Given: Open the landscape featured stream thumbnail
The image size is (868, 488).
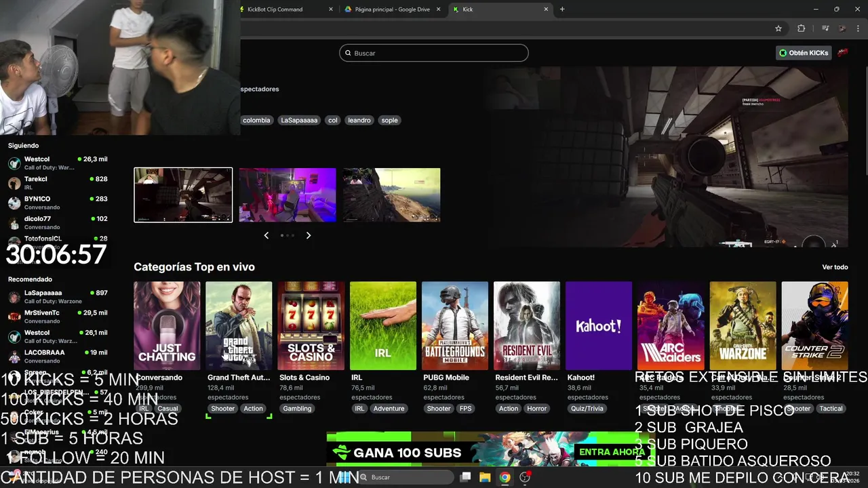Looking at the screenshot, I should pyautogui.click(x=391, y=195).
